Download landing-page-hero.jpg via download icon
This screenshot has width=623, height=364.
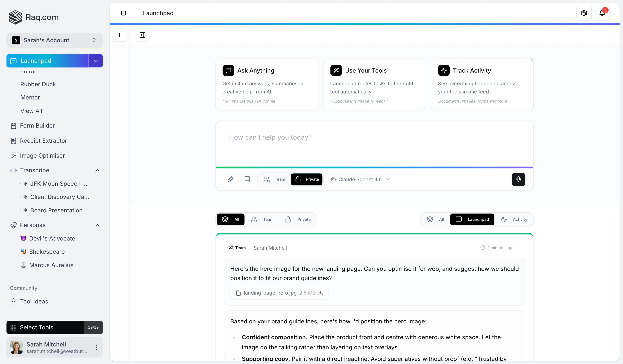(x=321, y=293)
